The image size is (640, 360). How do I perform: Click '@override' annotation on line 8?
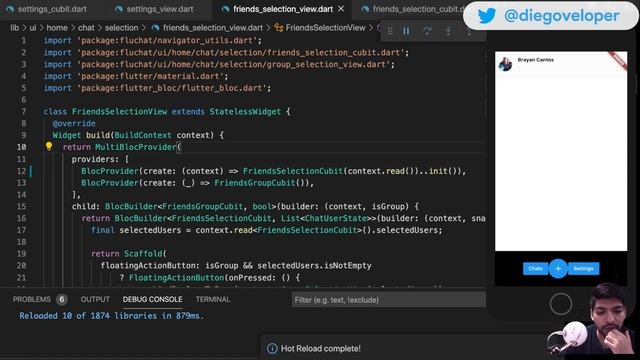74,123
